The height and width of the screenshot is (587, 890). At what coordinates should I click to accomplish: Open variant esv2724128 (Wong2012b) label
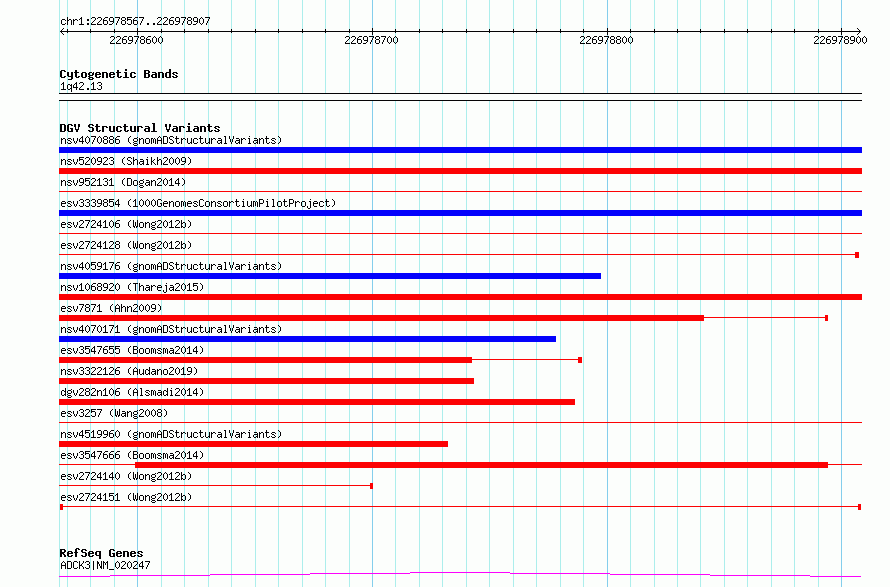pos(126,245)
